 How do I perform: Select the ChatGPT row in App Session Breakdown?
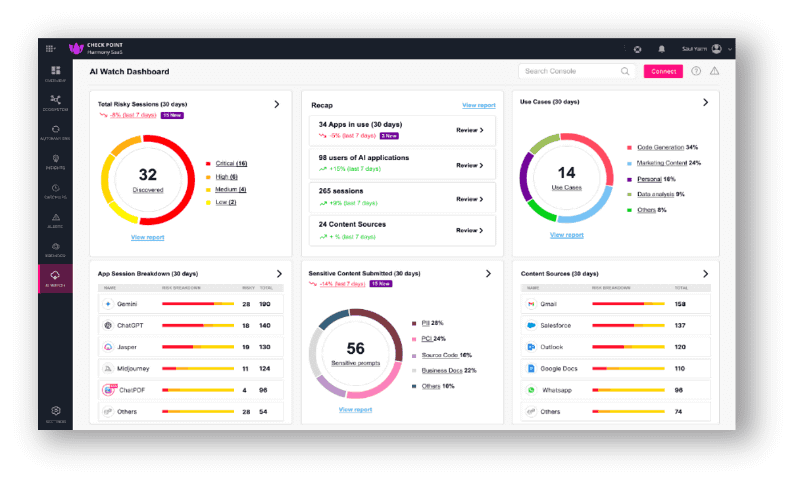coord(190,325)
